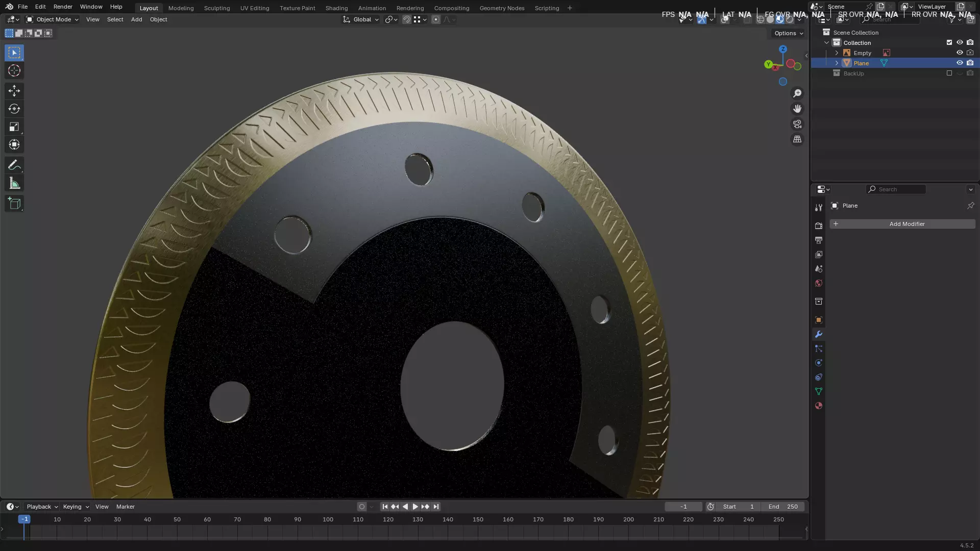This screenshot has width=980, height=551.
Task: Select the Measure tool
Action: coord(14,183)
